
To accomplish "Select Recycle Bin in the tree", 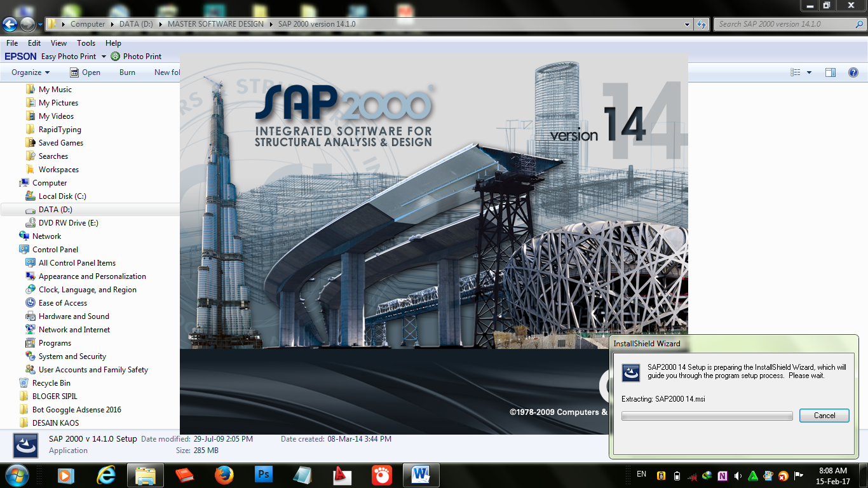I will pyautogui.click(x=51, y=383).
